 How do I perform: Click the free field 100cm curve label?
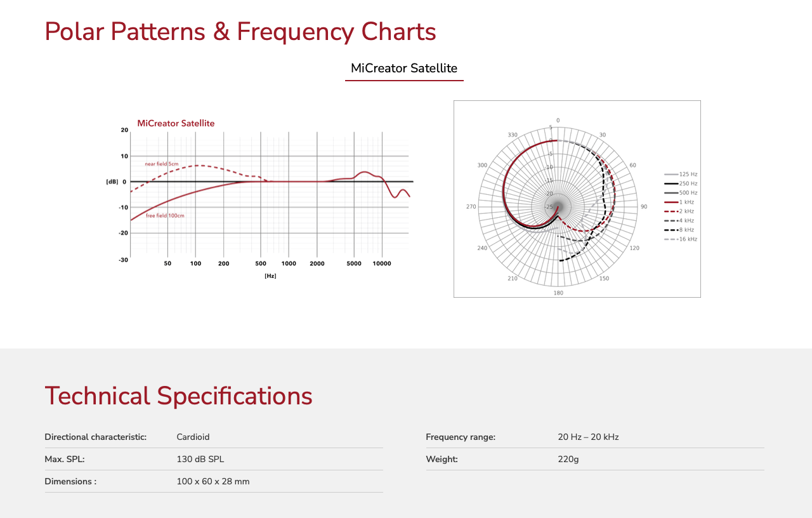(x=165, y=216)
